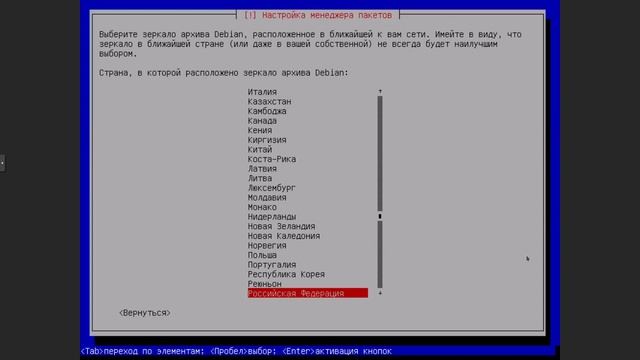This screenshot has height=360, width=640.
Task: Choose Польша entry
Action: 262,255
